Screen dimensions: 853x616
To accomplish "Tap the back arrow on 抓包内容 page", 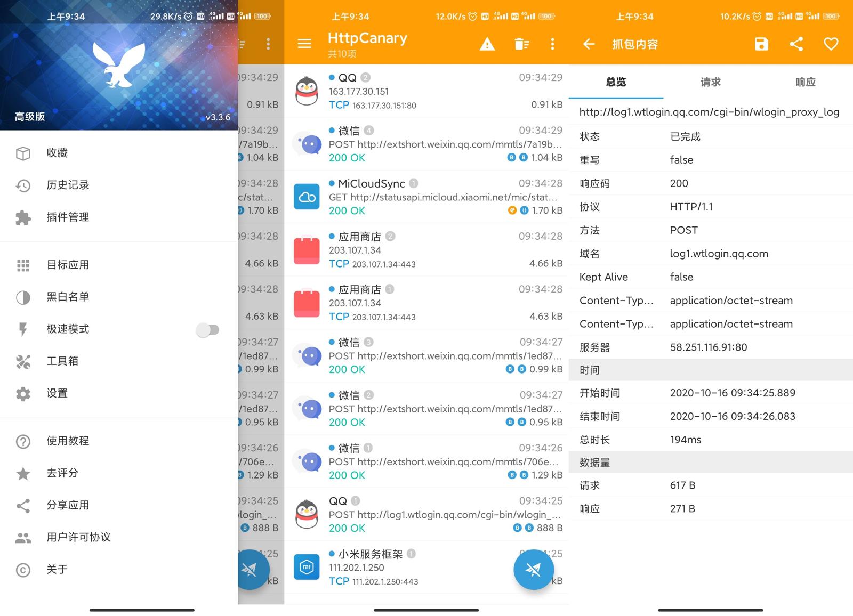I will [589, 44].
